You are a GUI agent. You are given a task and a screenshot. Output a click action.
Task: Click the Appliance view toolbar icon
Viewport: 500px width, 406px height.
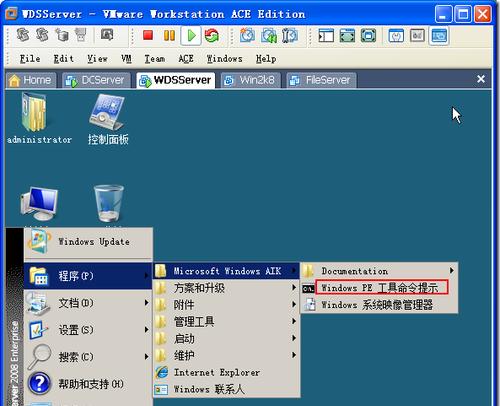417,35
